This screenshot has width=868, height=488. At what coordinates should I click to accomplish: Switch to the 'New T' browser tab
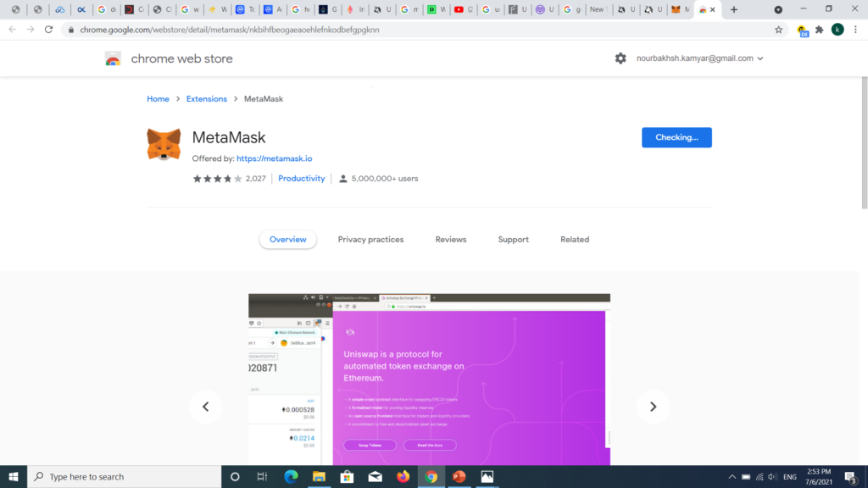tap(598, 9)
